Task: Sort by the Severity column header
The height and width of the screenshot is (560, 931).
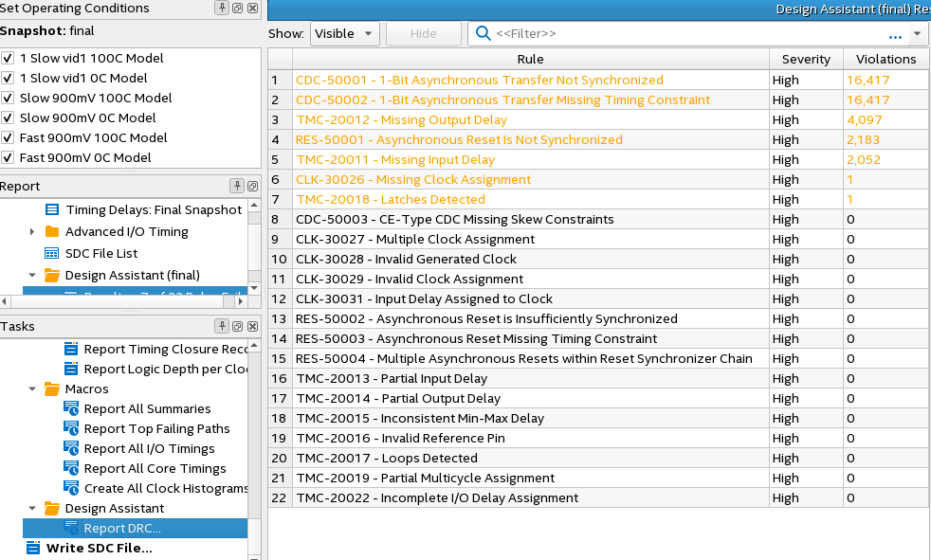Action: 806,59
